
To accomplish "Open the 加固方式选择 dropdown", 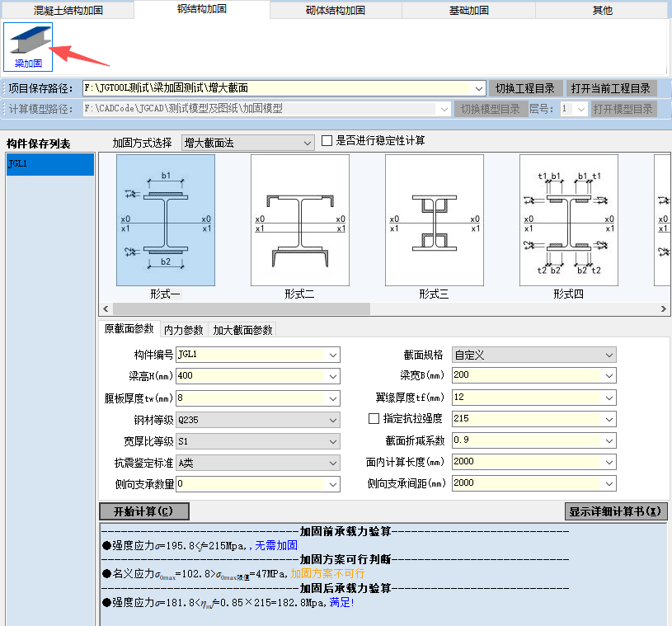I will [x=247, y=143].
